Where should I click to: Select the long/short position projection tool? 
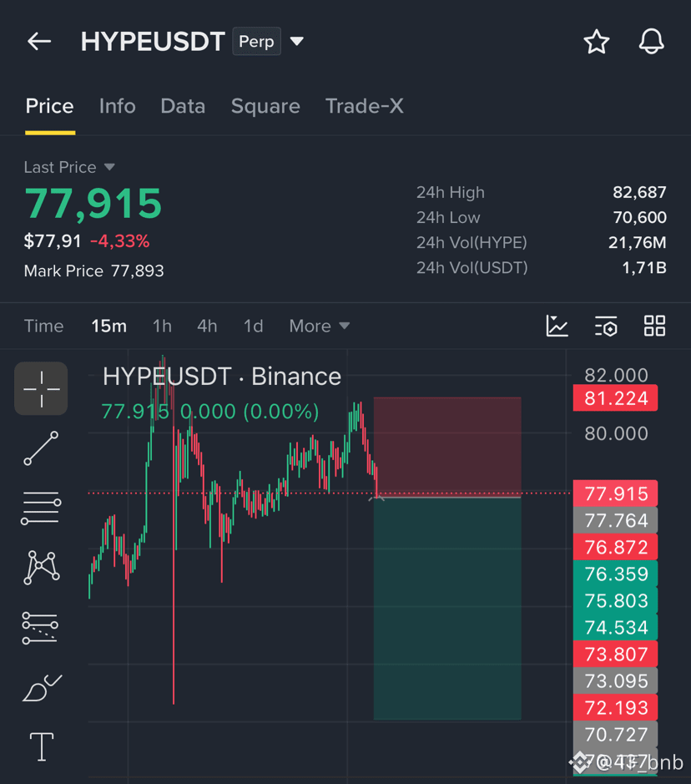[40, 628]
